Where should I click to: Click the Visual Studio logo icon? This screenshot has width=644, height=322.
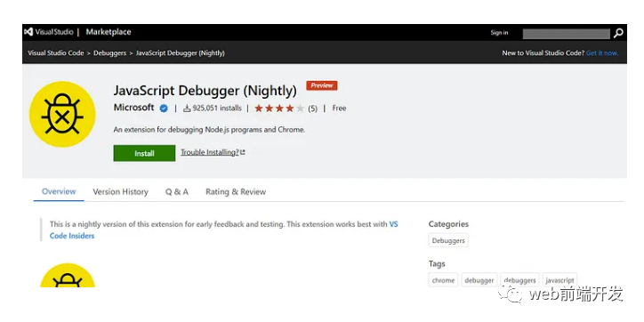click(x=28, y=32)
